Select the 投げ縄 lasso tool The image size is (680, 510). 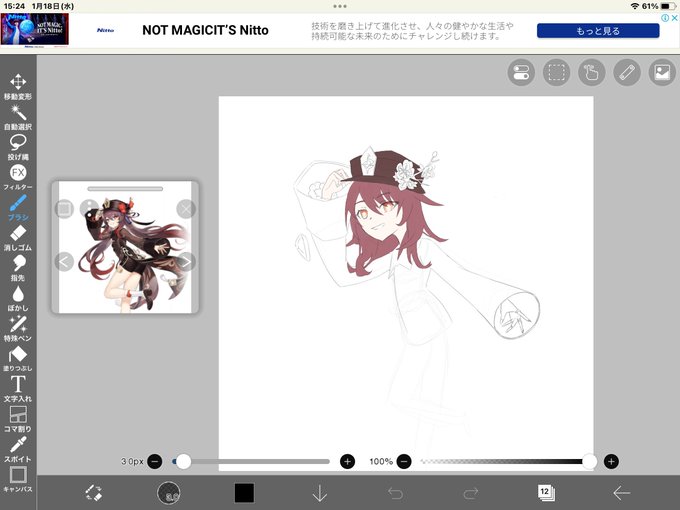tap(18, 147)
